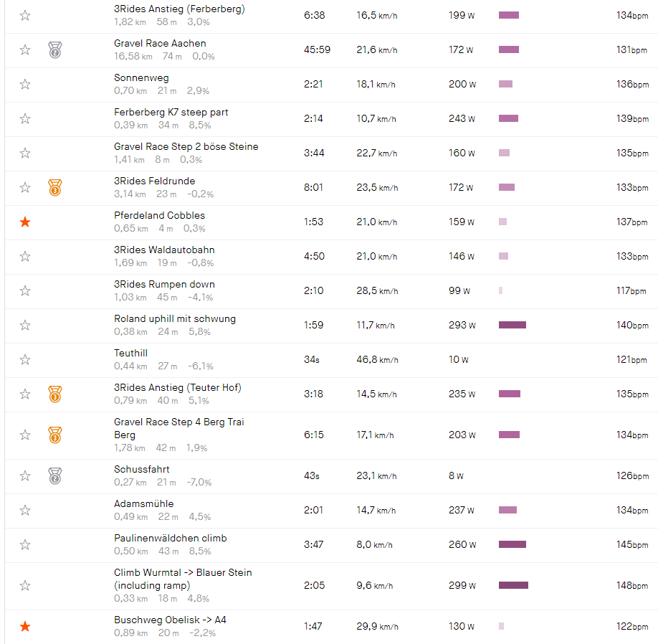Star the Paulinenwäldchen climb segment
The width and height of the screenshot is (658, 644).
pos(25,545)
